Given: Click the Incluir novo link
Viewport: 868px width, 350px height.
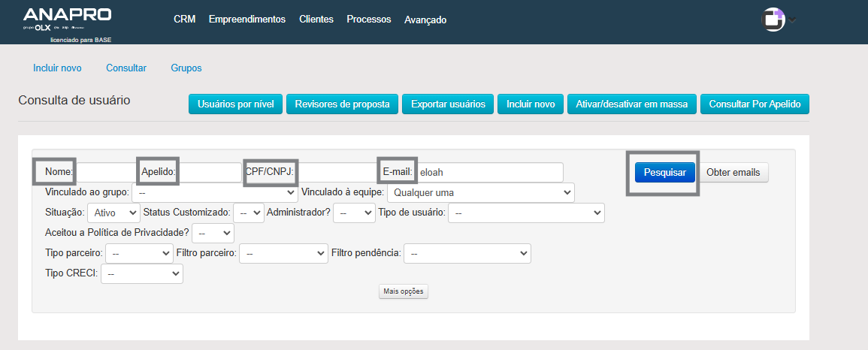Looking at the screenshot, I should [57, 68].
